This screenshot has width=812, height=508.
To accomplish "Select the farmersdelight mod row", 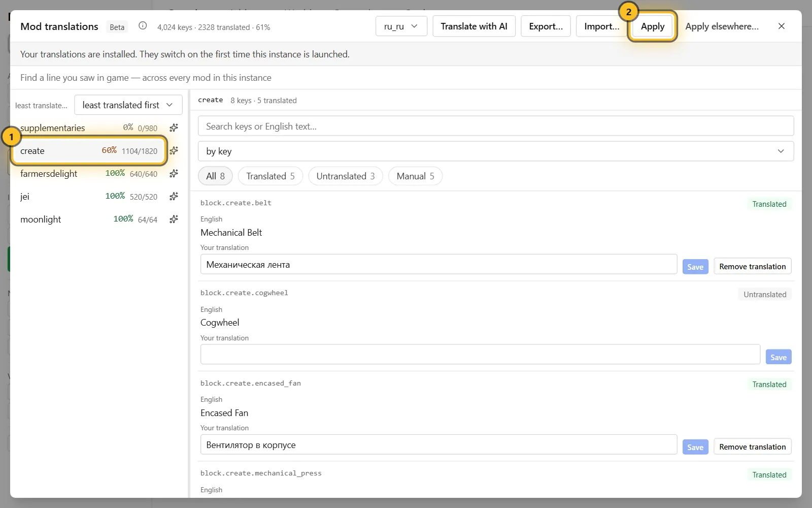I will [89, 173].
